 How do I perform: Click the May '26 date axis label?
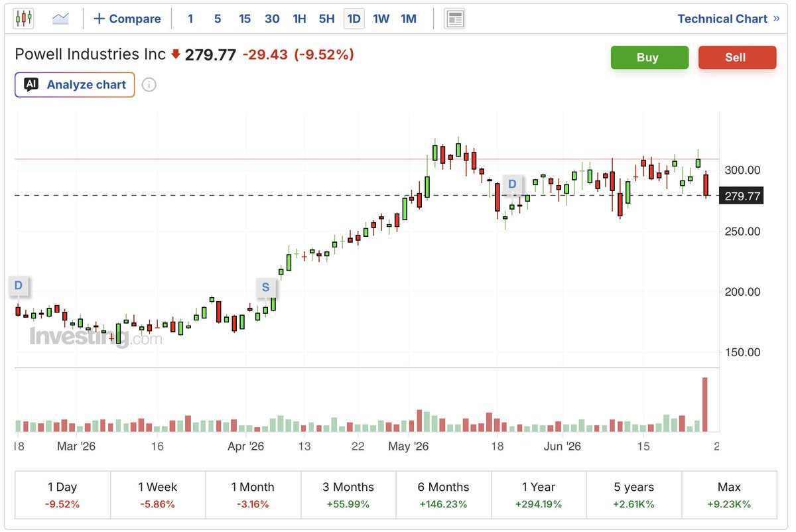tap(409, 446)
